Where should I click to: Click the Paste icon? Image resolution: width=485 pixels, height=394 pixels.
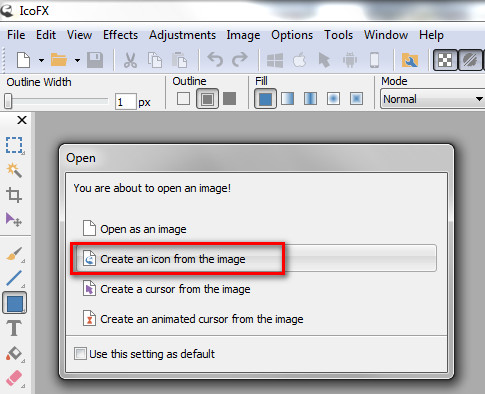point(180,60)
